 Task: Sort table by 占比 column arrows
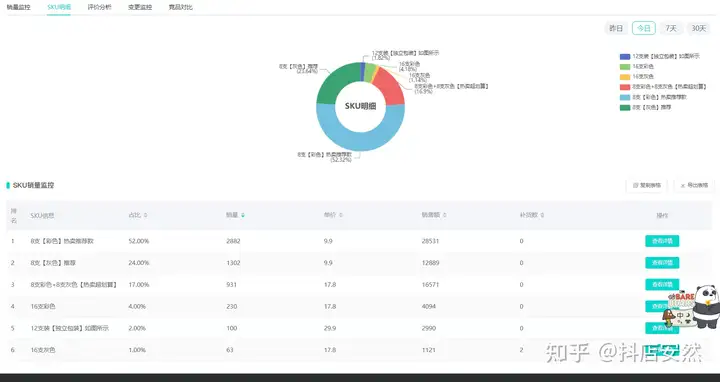(x=146, y=215)
